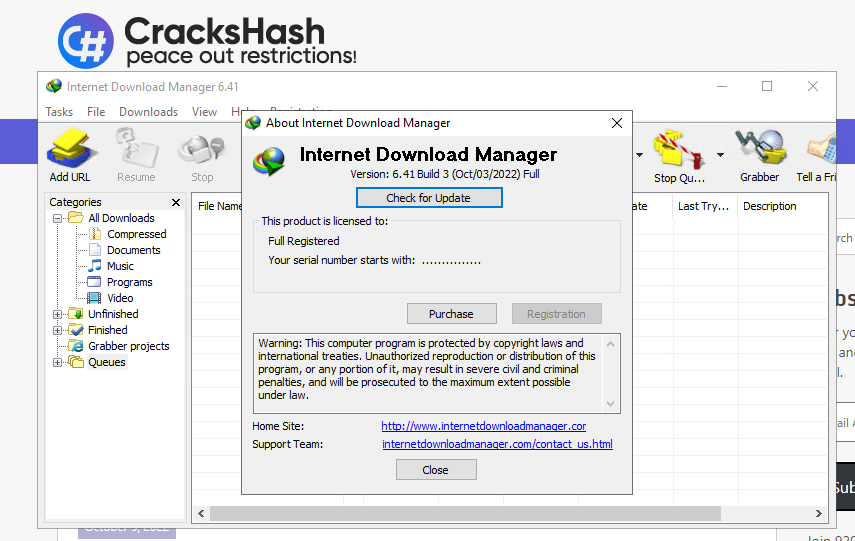The width and height of the screenshot is (855, 541).
Task: Click the warning text scroll down arrow
Action: [x=610, y=404]
